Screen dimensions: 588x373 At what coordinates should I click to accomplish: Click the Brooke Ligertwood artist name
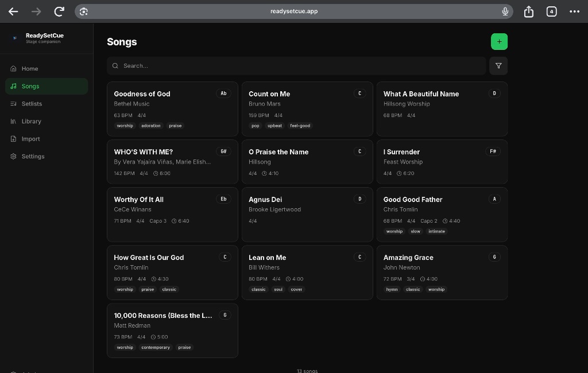coord(274,209)
